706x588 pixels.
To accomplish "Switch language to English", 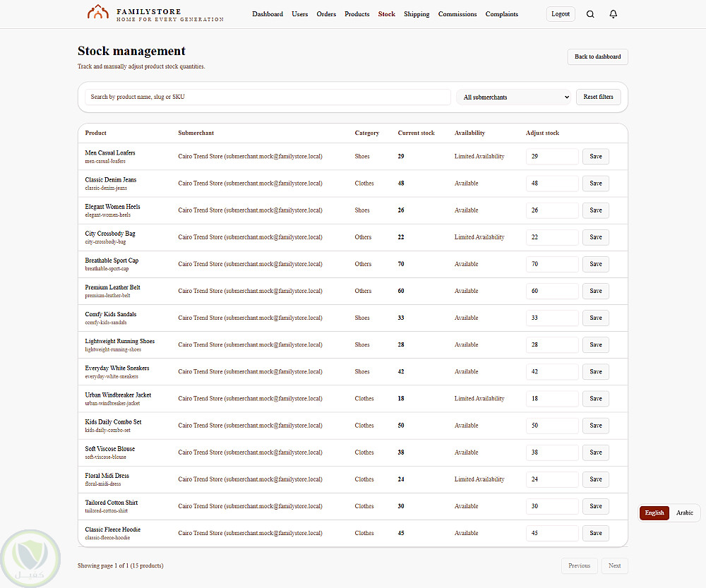I will coord(654,512).
